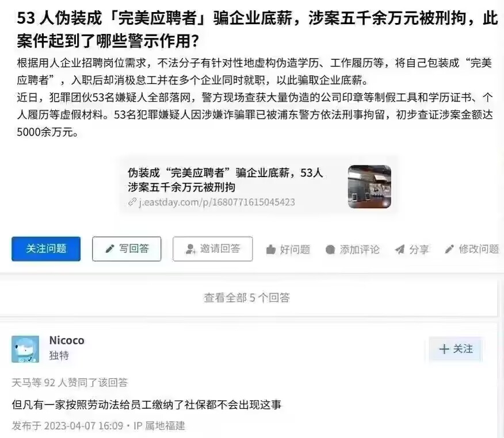This screenshot has height=438, width=504.
Task: Click the speech bubble icon for 添加评论
Action: pos(330,249)
